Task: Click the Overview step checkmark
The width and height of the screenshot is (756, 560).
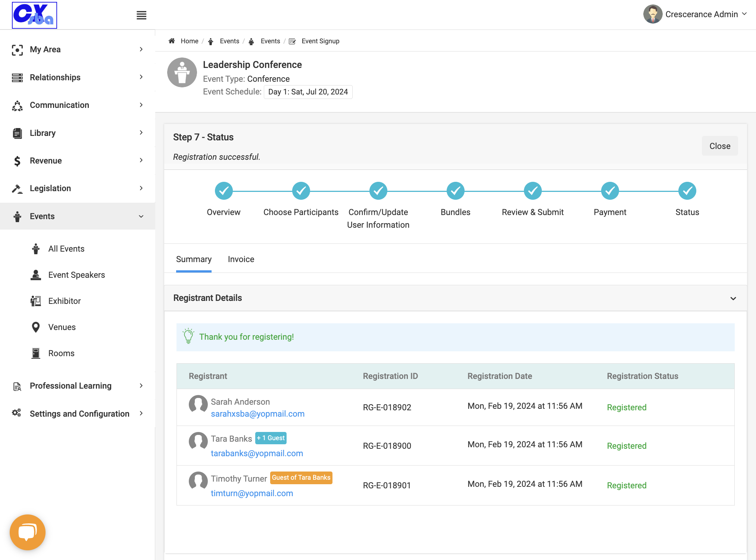Action: click(x=224, y=191)
